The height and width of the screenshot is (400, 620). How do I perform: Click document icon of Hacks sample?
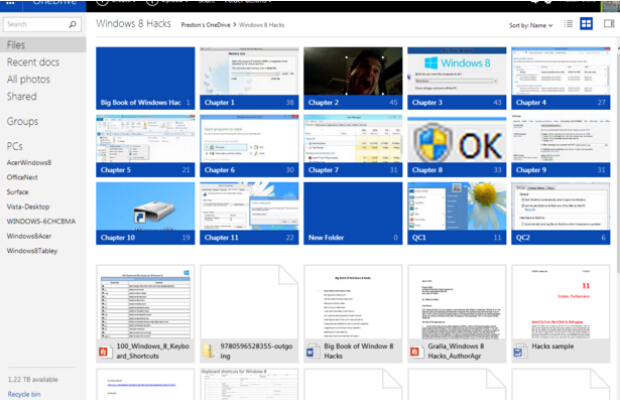pos(519,351)
